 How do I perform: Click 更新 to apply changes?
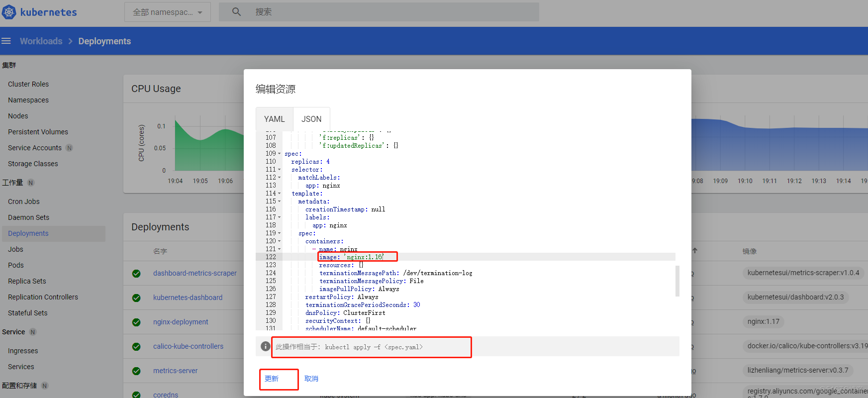[x=272, y=379]
